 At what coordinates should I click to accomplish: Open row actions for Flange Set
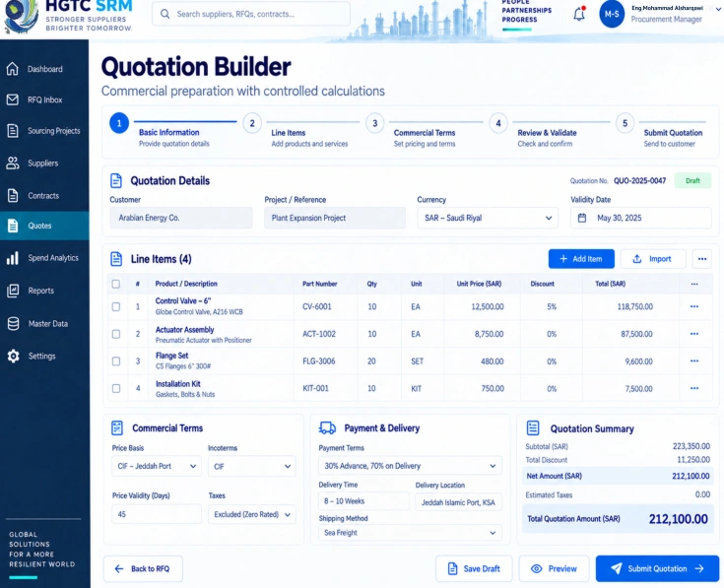tap(694, 360)
